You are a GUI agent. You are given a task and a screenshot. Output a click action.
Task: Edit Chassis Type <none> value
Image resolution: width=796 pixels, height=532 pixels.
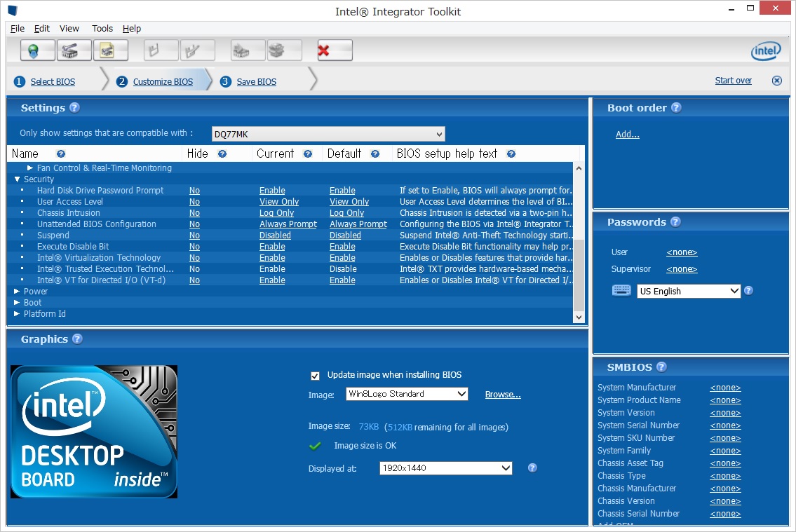click(725, 476)
